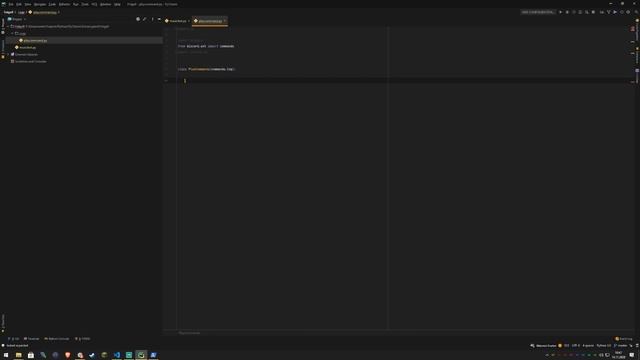Open the Edit menu
The image size is (640, 360).
(x=19, y=4)
